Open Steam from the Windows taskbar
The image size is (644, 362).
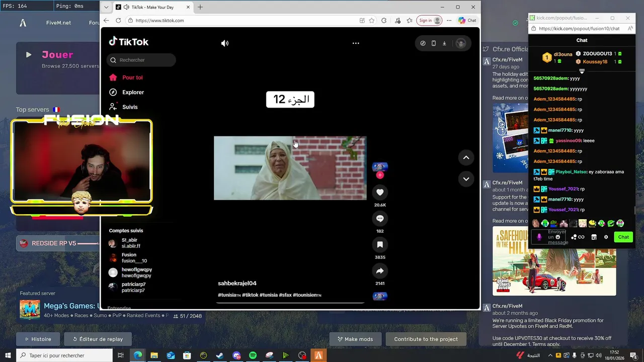220,355
